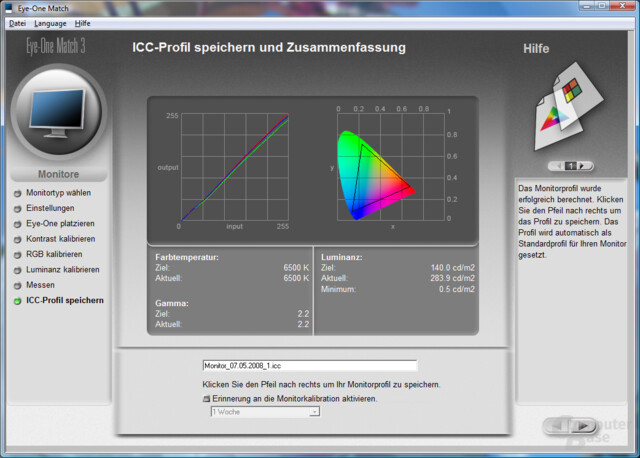
Task: Click the bullet next to Monitortyp wählen
Action: pyautogui.click(x=17, y=193)
